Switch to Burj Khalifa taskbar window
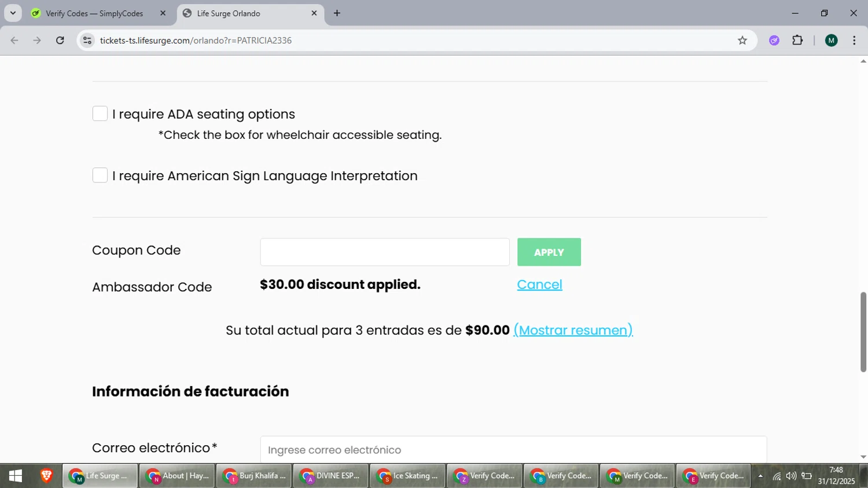The width and height of the screenshot is (868, 488). [x=253, y=476]
